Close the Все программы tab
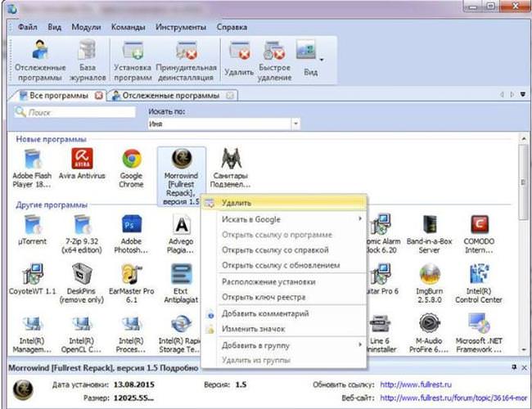 (x=99, y=96)
